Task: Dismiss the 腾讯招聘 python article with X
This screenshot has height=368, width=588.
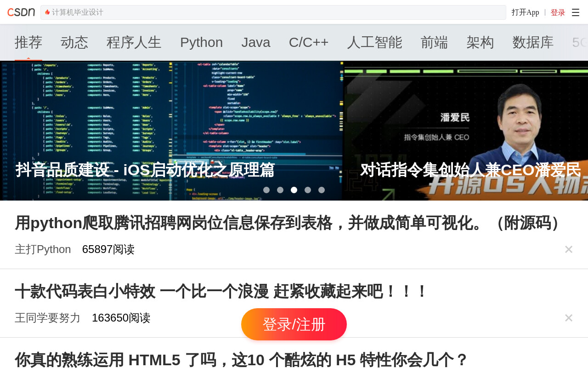Action: [569, 249]
